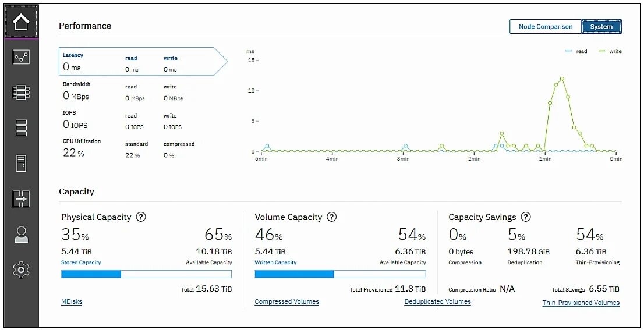Screen dimensions: 644x330
Task: Open the Pools icon in sidebar
Action: 21,93
